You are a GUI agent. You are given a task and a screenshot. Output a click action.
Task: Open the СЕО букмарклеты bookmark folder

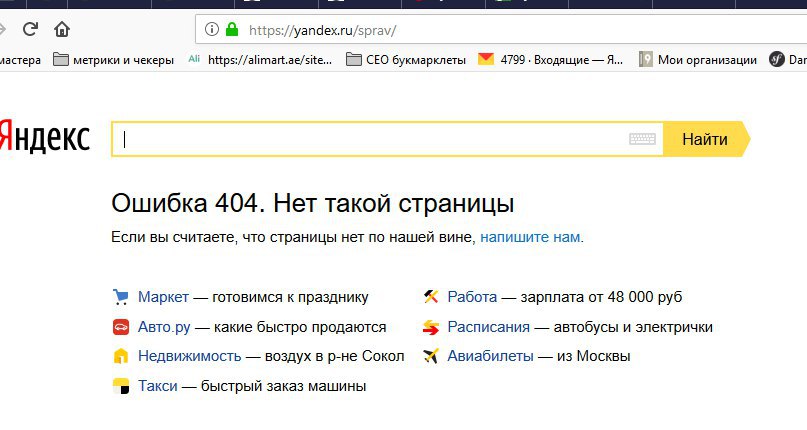pos(406,60)
